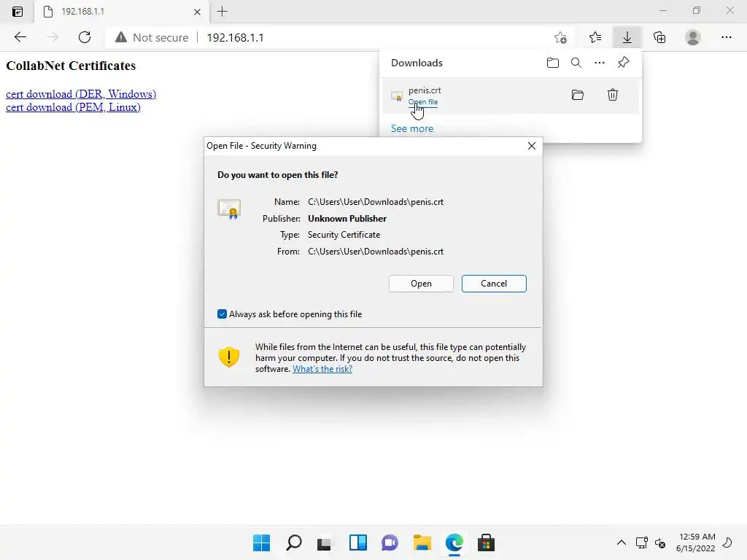Open cert download (DER, Windows) link
The width and height of the screenshot is (747, 560).
(81, 94)
